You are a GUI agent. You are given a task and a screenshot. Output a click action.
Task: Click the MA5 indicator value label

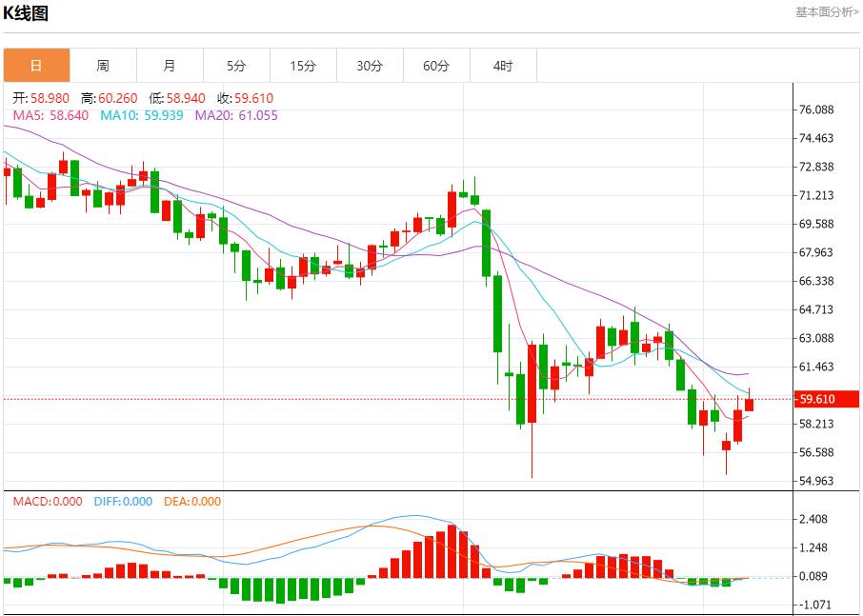tap(50, 115)
